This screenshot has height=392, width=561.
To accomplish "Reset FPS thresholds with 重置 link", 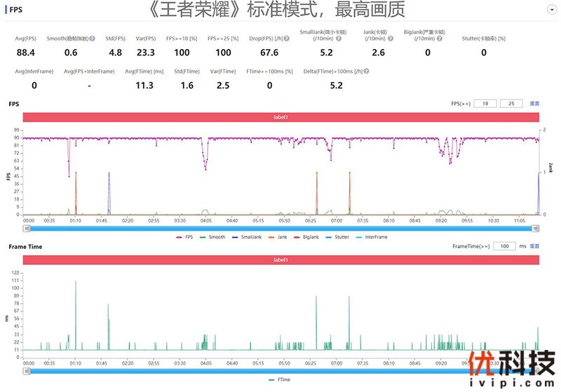I will [534, 103].
